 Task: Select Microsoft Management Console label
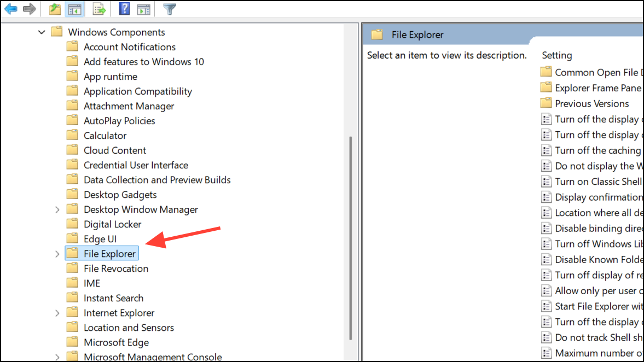coord(153,357)
